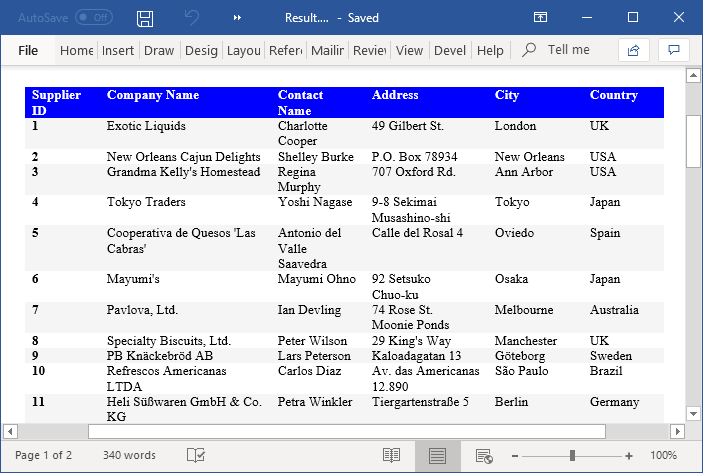The image size is (703, 473).
Task: Click the Tell me search box
Action: pos(568,50)
